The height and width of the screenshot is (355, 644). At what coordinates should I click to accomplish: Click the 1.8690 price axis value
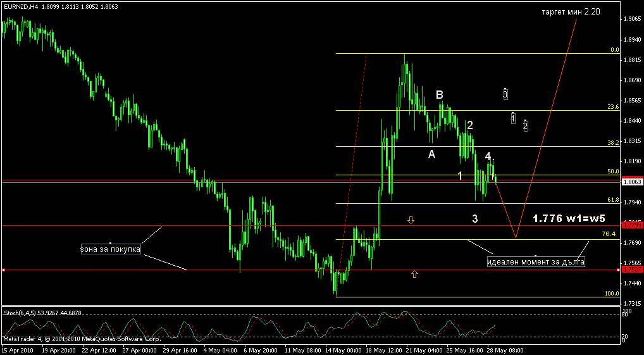pyautogui.click(x=633, y=80)
